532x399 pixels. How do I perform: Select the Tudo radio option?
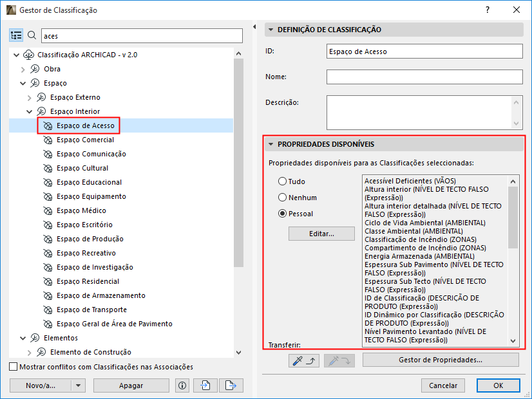pos(282,181)
